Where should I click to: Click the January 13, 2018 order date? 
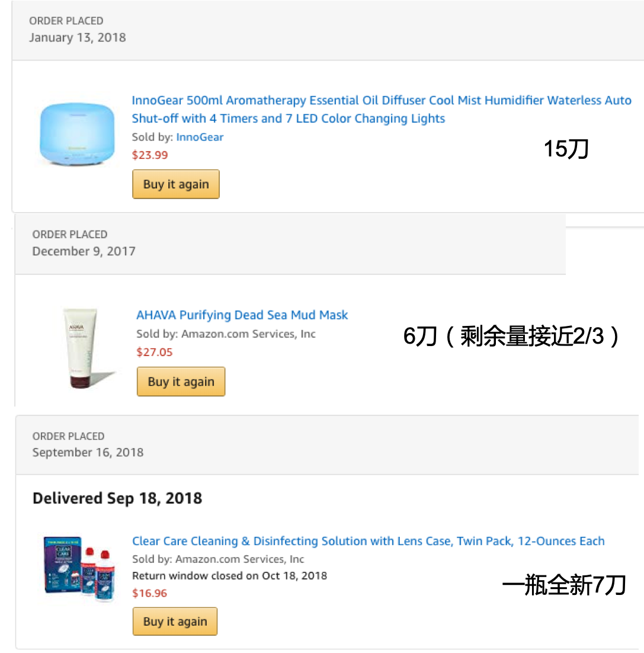pyautogui.click(x=78, y=37)
